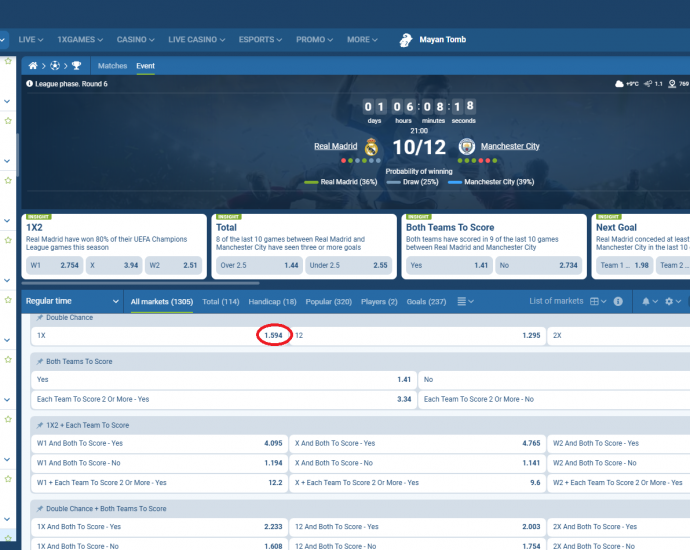Expand the MORE menu
This screenshot has width=690, height=550.
click(x=363, y=40)
